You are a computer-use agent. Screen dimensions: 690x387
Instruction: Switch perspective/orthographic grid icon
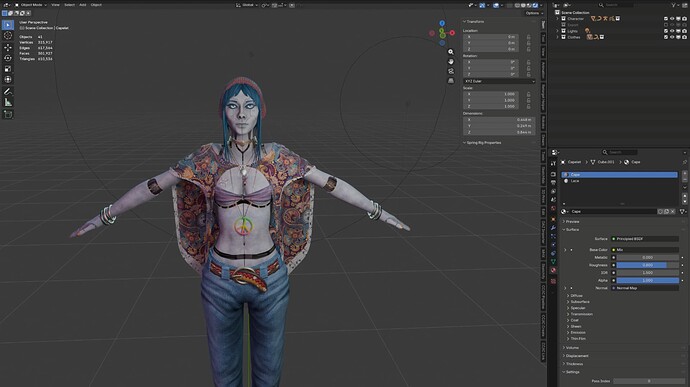[x=451, y=81]
